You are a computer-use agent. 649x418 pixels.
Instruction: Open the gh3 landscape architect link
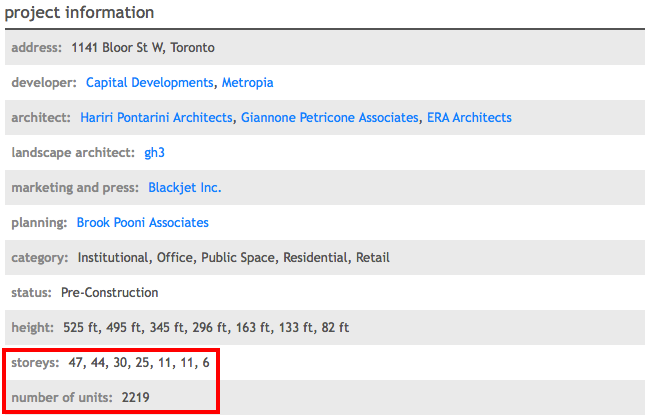click(x=154, y=153)
